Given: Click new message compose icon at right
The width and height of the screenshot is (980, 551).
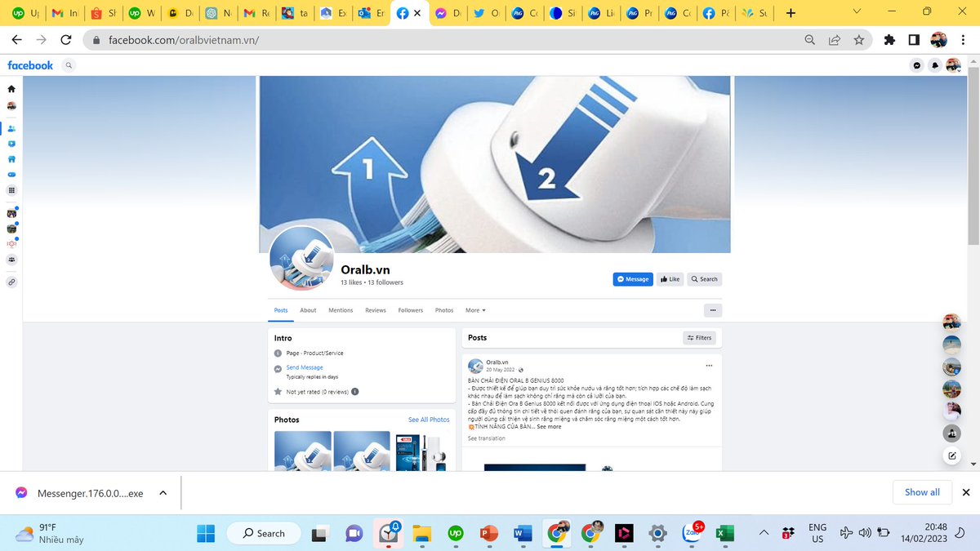Looking at the screenshot, I should (x=952, y=456).
